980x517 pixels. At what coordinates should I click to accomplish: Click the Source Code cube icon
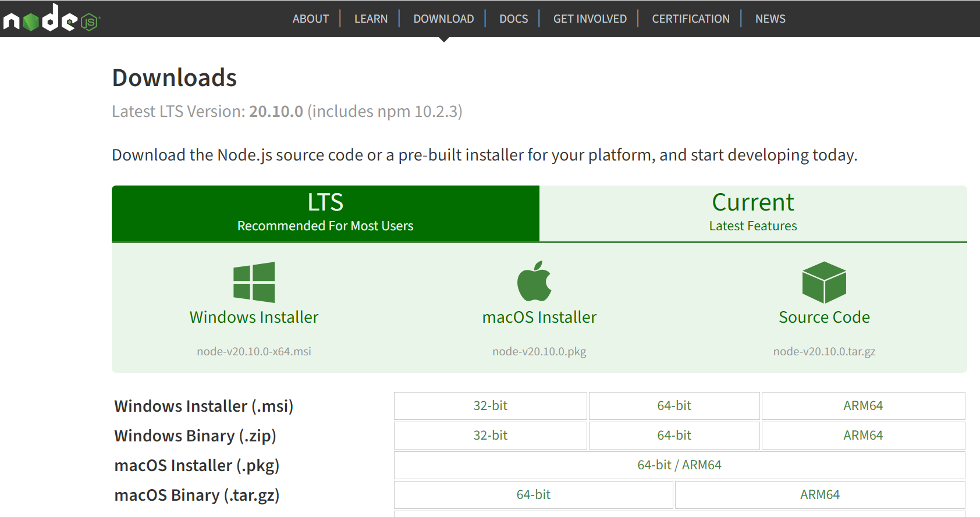point(824,282)
